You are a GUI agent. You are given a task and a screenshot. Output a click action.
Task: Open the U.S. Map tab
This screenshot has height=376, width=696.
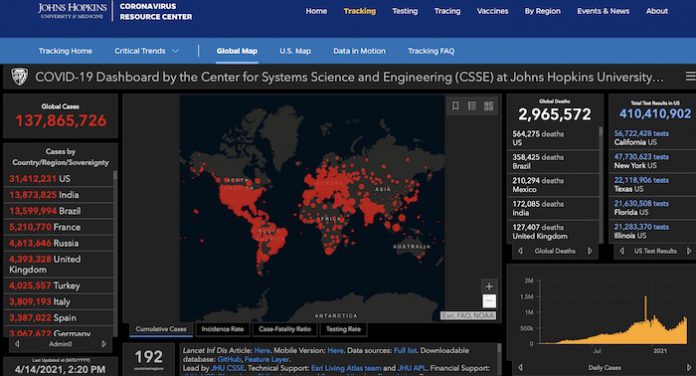[295, 51]
